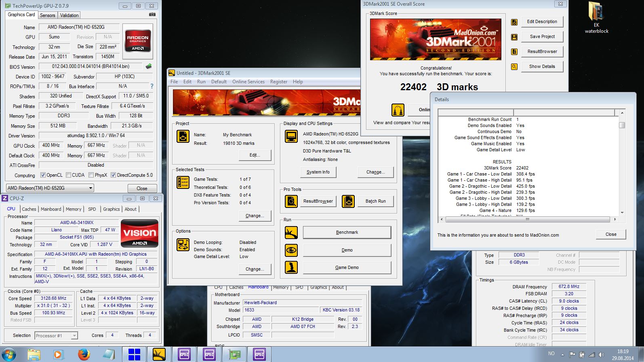Click Close button in Details dialog
644x362 pixels.
[611, 235]
